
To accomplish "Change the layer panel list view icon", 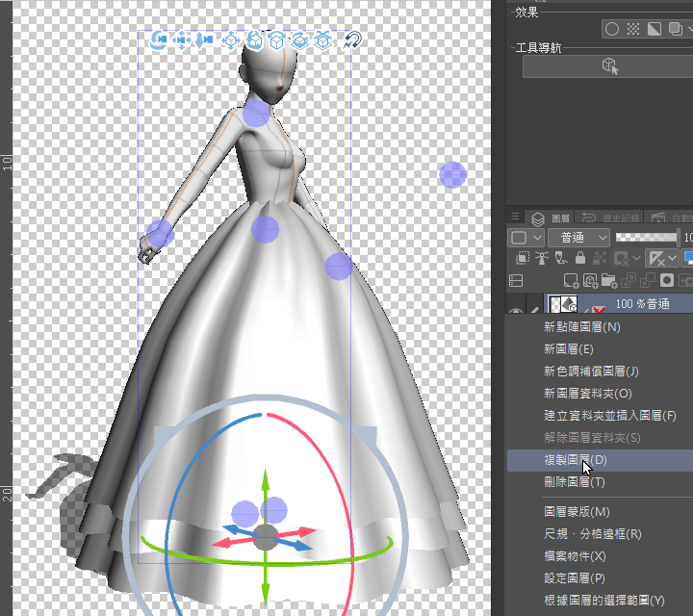I will tap(516, 281).
